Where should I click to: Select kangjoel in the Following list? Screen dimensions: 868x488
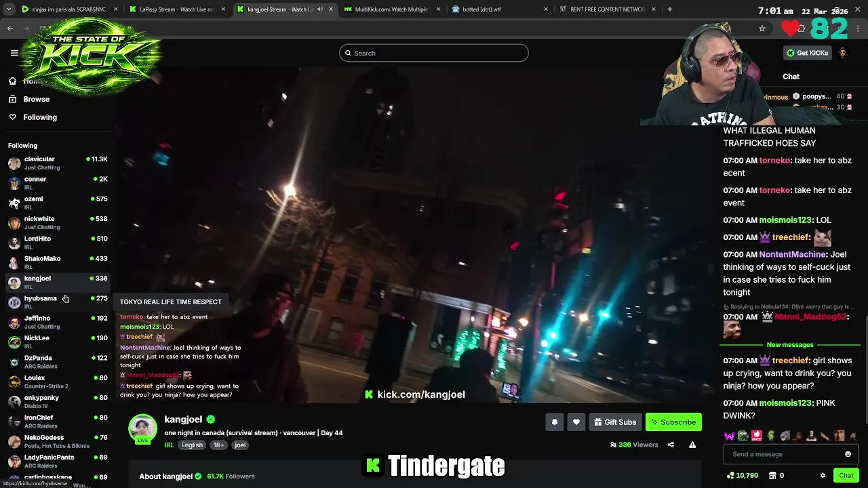tap(58, 283)
